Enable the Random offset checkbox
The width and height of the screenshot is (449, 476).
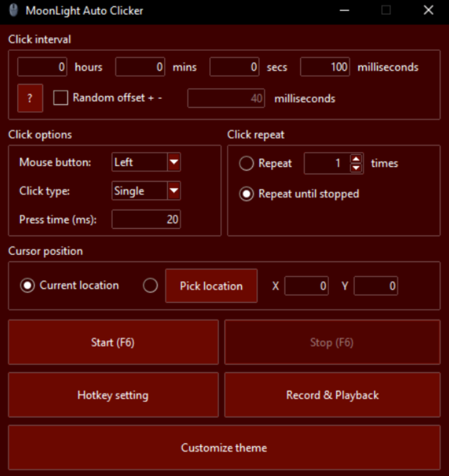click(x=61, y=98)
